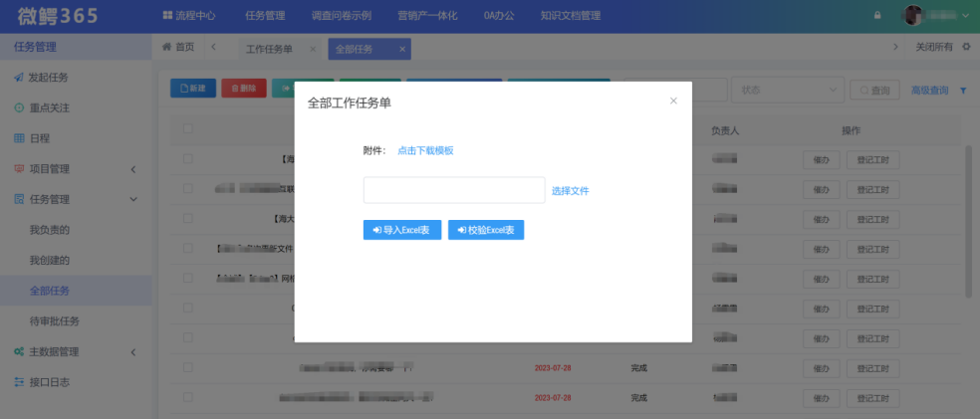Click the home icon beside 首页
The width and height of the screenshot is (980, 419).
[x=167, y=48]
